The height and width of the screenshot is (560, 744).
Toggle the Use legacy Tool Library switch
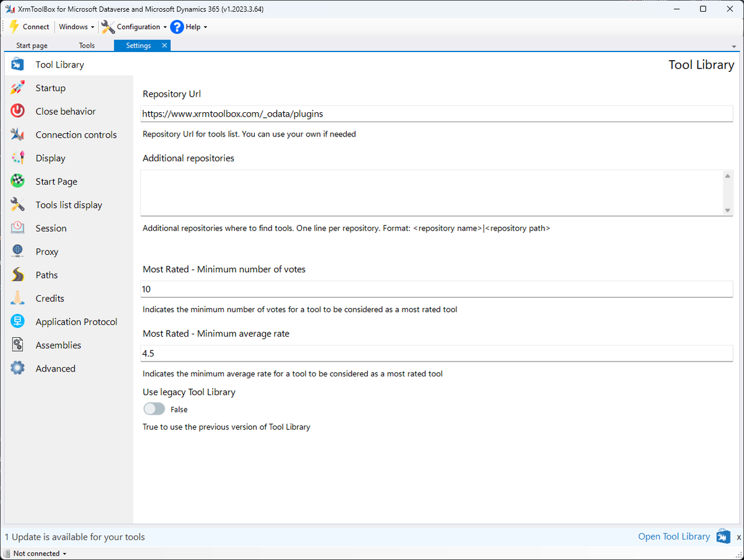click(x=154, y=409)
